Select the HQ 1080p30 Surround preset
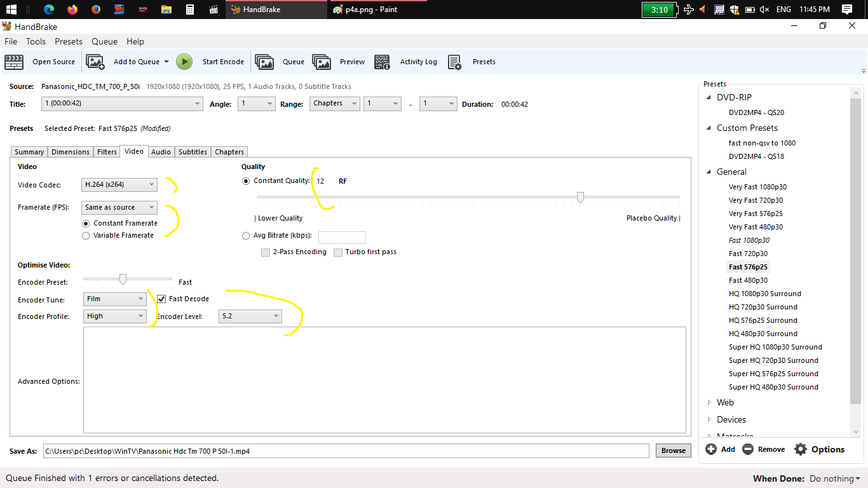This screenshot has height=488, width=868. point(765,294)
